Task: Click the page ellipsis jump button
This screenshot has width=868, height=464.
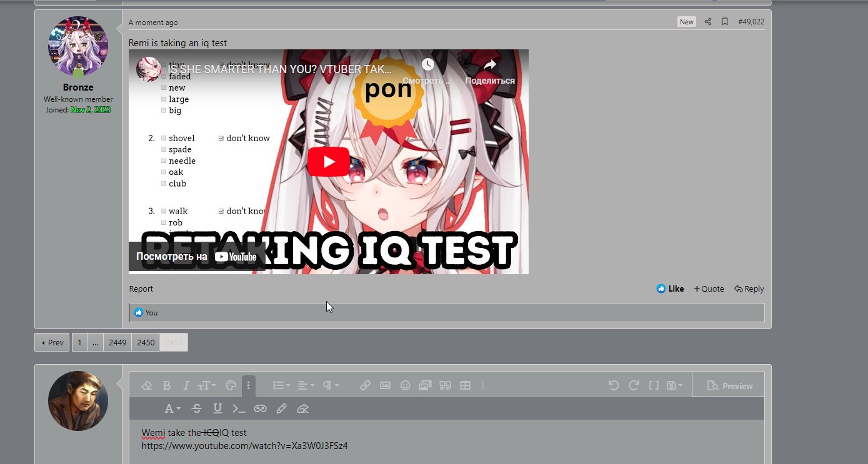Action: [x=95, y=342]
